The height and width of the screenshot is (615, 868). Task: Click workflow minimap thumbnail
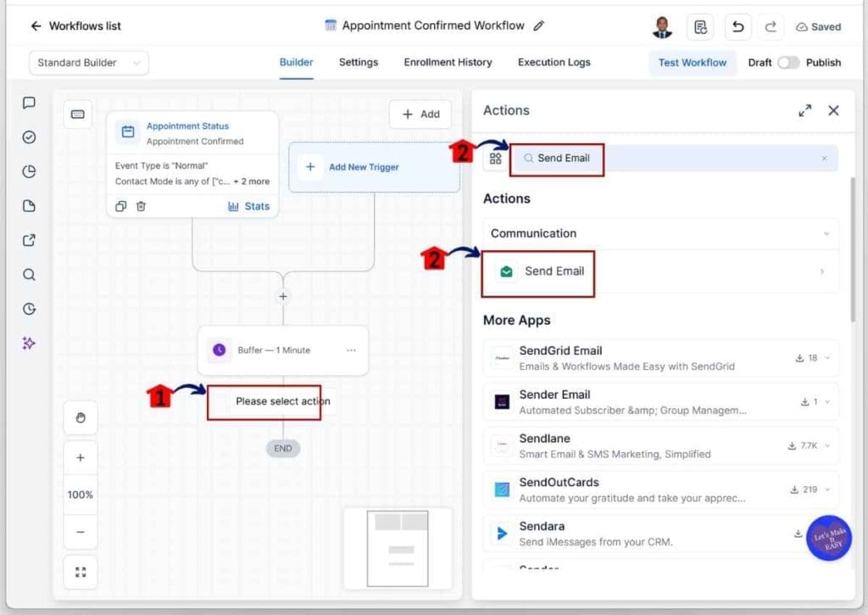(398, 548)
